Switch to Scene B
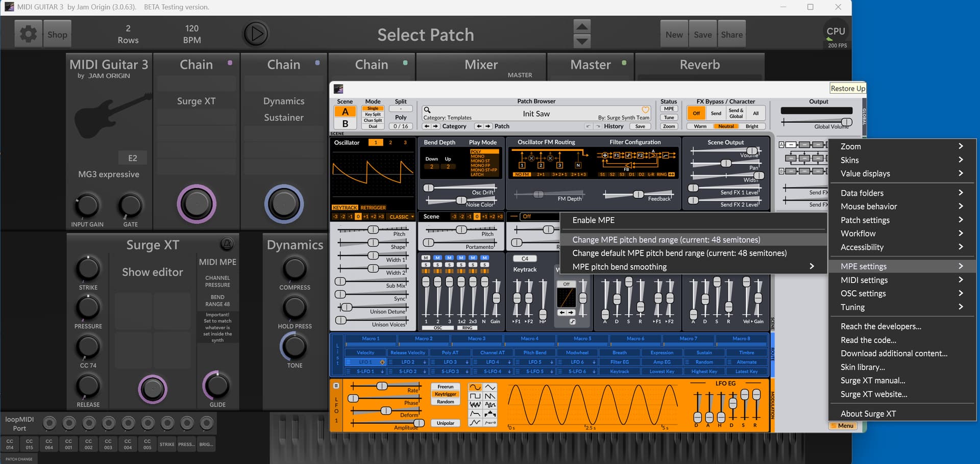Viewport: 980px width, 464px height. [345, 123]
